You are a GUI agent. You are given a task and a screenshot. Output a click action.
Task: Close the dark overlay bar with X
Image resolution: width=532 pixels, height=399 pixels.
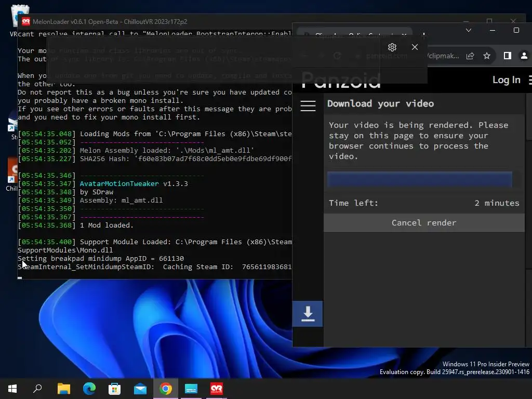[415, 47]
